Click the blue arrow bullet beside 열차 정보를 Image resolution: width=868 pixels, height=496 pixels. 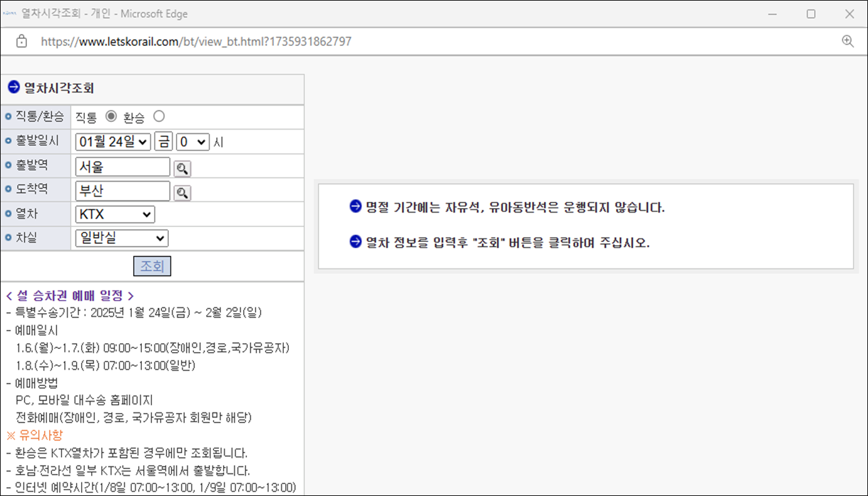pyautogui.click(x=355, y=242)
